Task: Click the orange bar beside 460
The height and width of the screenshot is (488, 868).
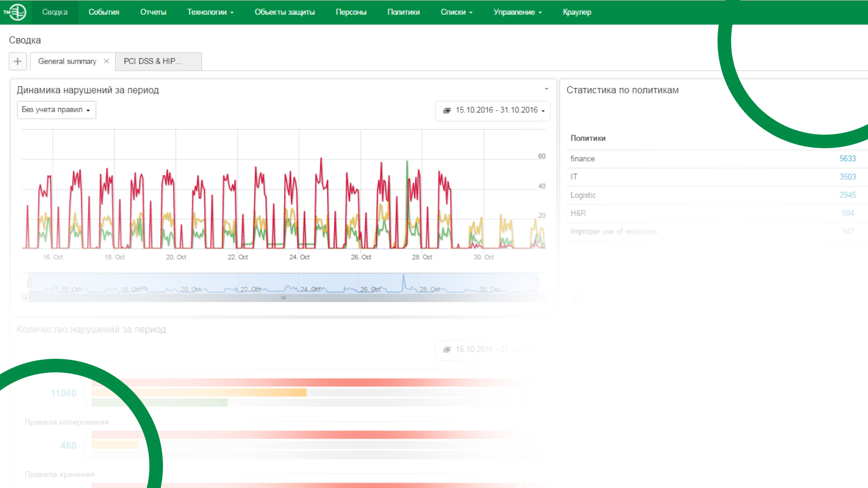Action: coord(115,445)
